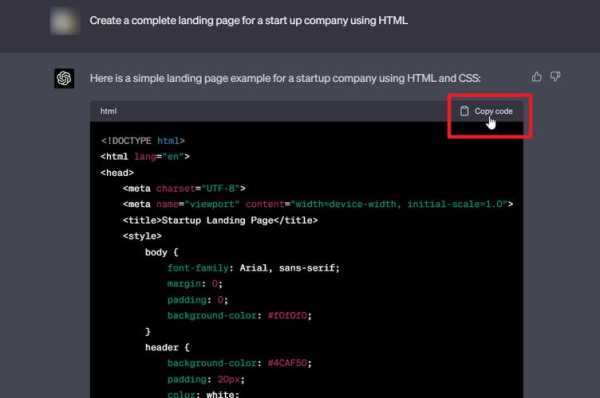Viewport: 600px width, 398px height.
Task: Click the html lang="en" code line
Action: tap(145, 157)
